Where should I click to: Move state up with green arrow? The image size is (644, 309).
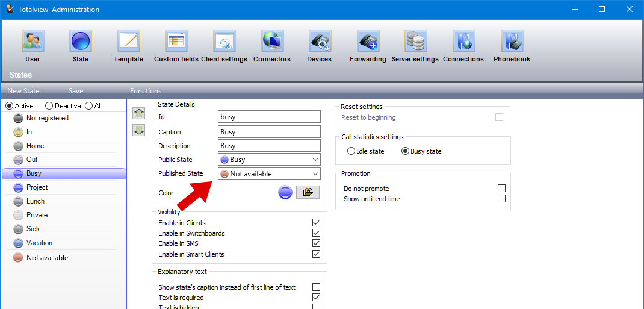(139, 113)
